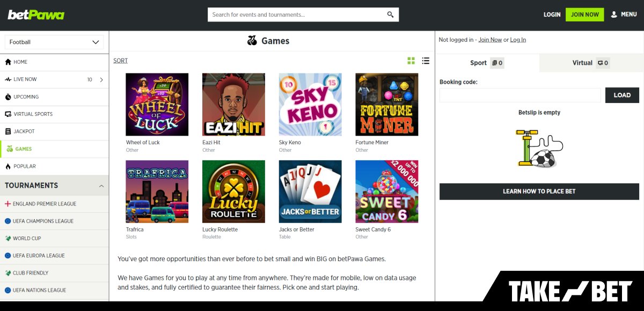Click the JOIN NOW button
The image size is (644, 311).
tap(584, 14)
